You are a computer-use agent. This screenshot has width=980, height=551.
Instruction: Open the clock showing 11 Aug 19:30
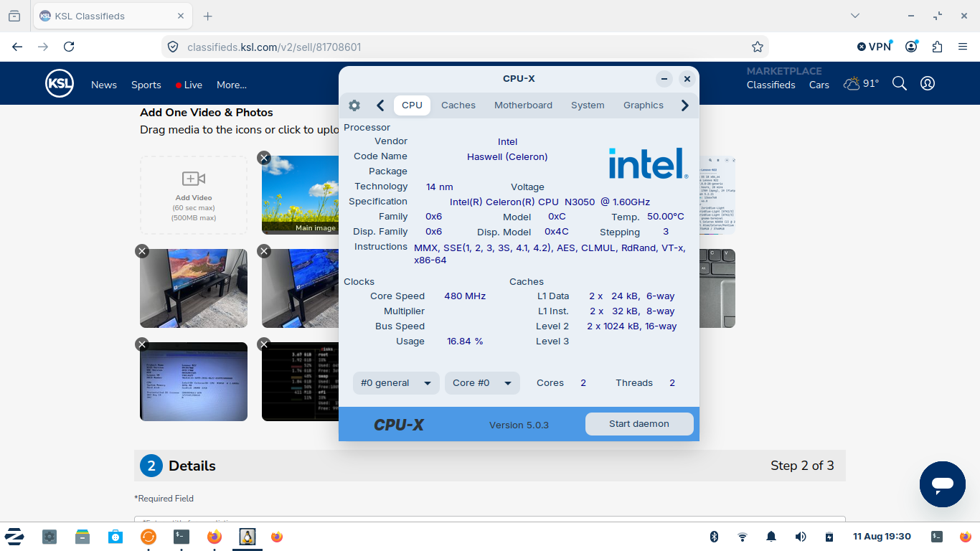click(882, 537)
